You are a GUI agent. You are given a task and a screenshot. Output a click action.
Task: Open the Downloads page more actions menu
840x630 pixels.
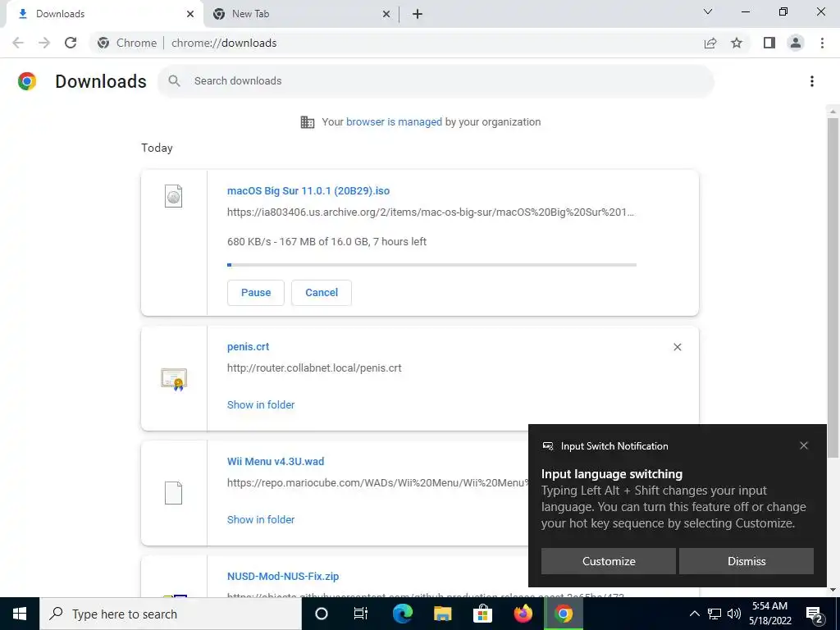tap(812, 81)
